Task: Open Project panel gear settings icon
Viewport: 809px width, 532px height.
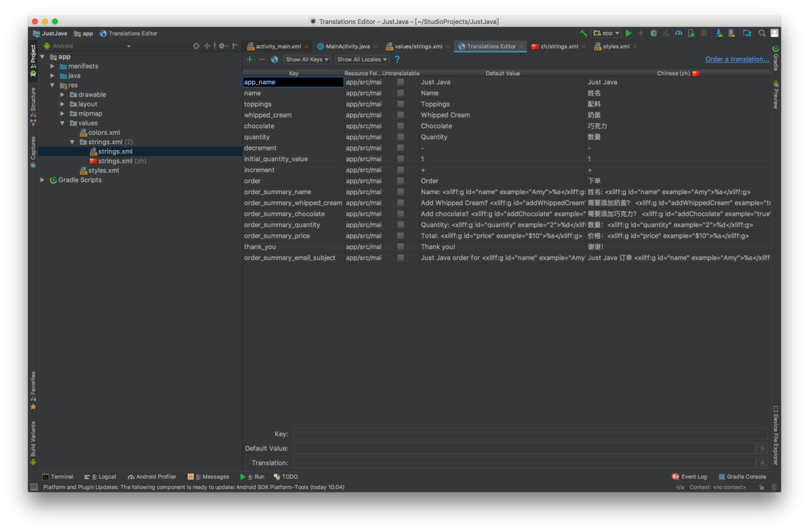Action: [222, 46]
